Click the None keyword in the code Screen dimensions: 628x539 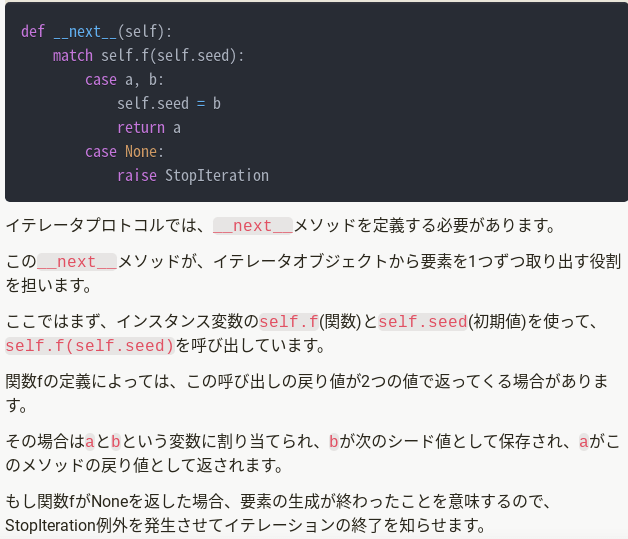pyautogui.click(x=141, y=152)
